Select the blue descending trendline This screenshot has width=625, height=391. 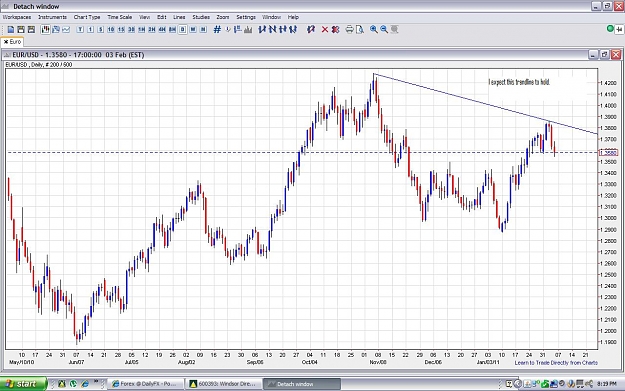[485, 104]
